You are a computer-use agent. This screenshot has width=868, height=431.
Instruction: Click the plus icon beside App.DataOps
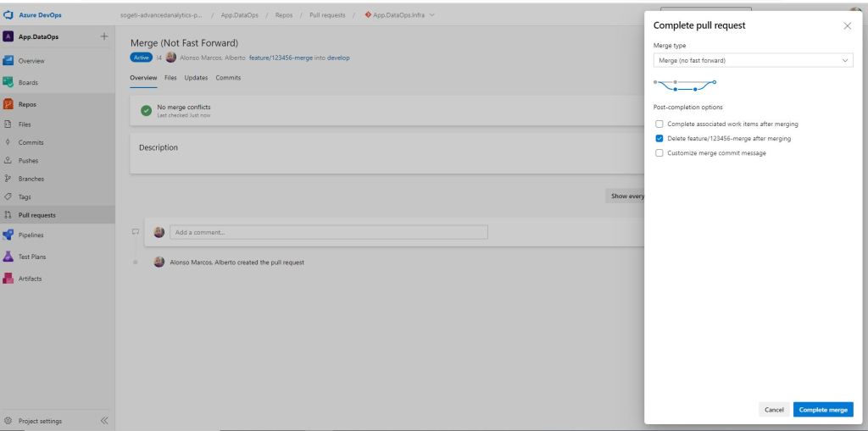click(x=104, y=36)
